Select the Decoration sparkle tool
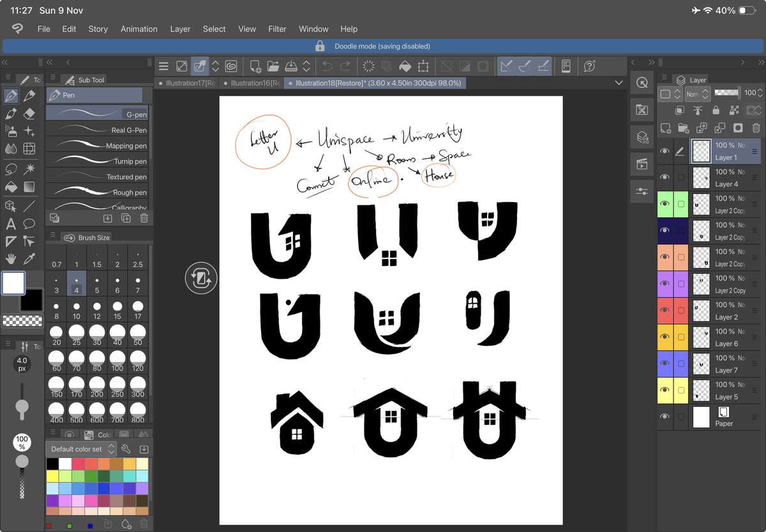Image resolution: width=766 pixels, height=532 pixels. point(29,131)
